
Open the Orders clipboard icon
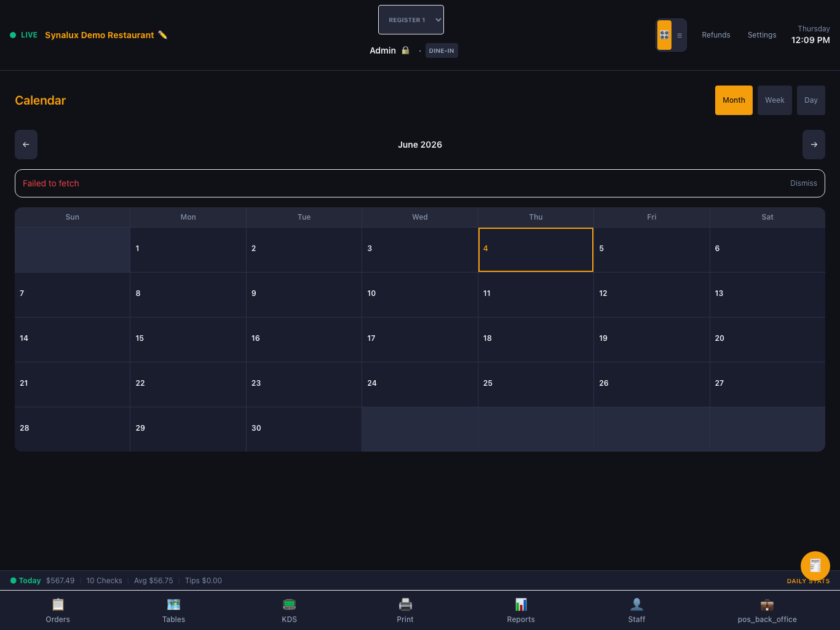[58, 604]
